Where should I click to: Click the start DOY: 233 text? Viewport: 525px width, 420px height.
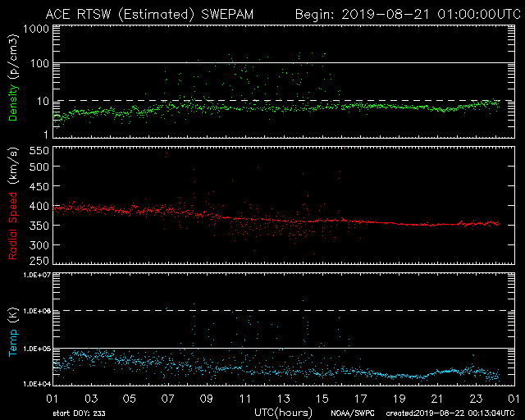pos(80,413)
